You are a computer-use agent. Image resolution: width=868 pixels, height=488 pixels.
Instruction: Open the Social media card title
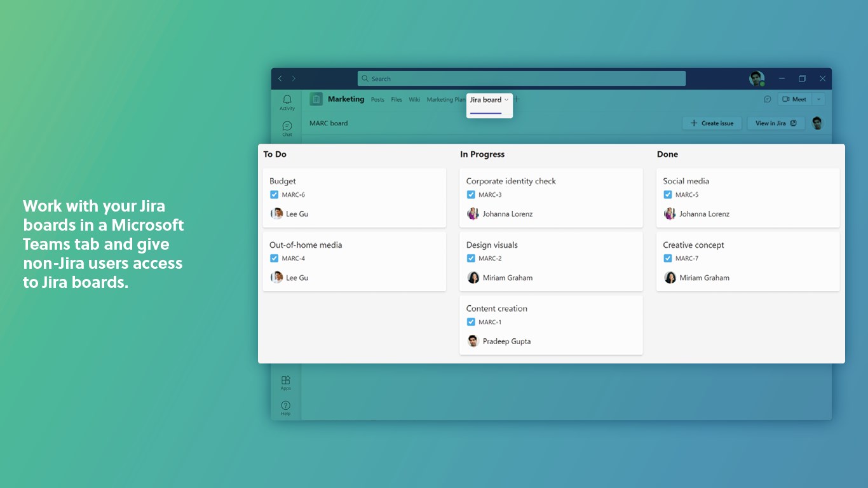coord(686,181)
